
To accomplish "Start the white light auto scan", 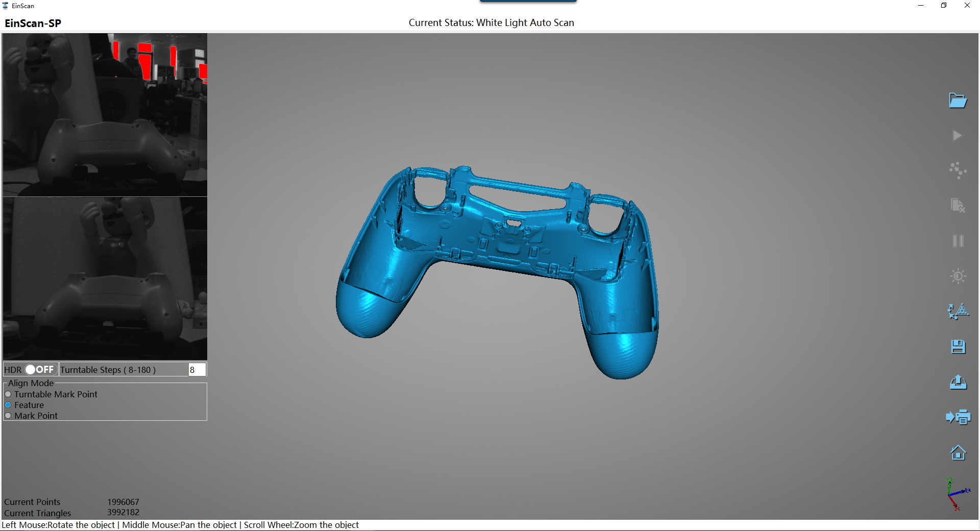I will pos(958,136).
